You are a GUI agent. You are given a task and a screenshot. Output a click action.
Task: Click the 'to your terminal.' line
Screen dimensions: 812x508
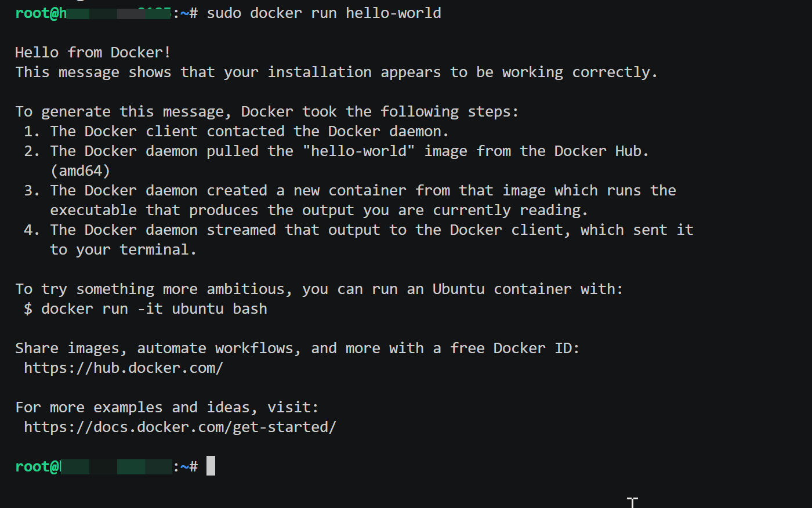click(123, 250)
